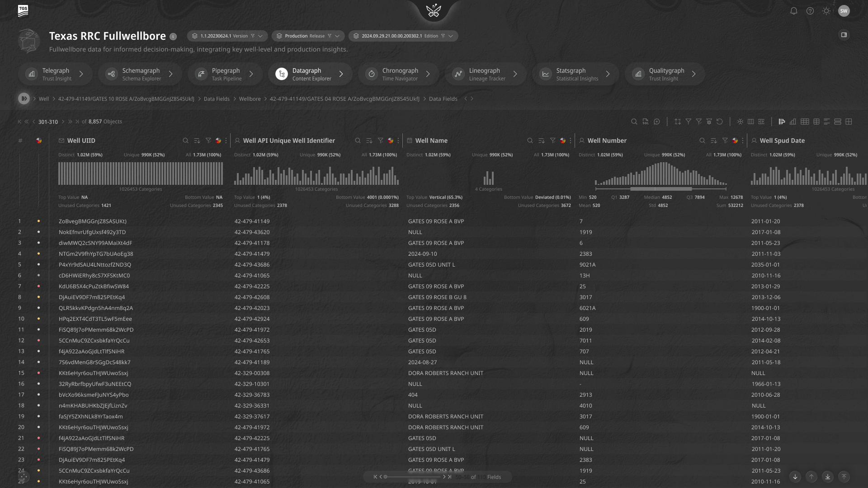Click the TGS logo
This screenshot has height=488, width=868.
(x=23, y=11)
